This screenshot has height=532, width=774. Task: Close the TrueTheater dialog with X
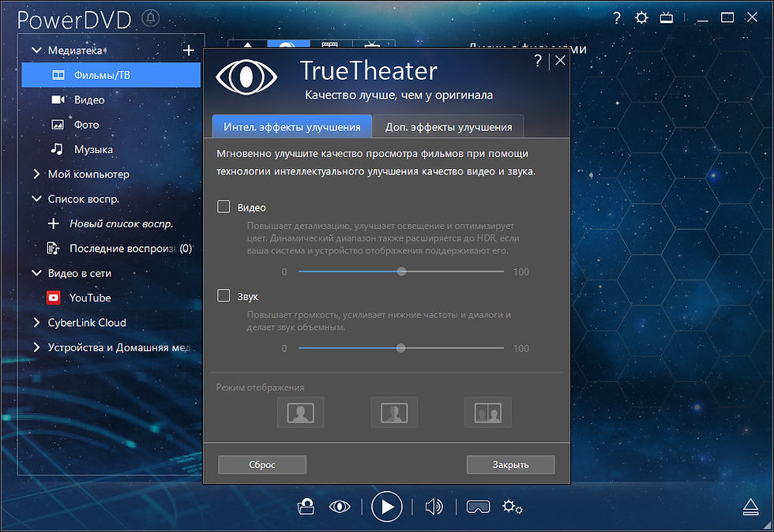(560, 60)
